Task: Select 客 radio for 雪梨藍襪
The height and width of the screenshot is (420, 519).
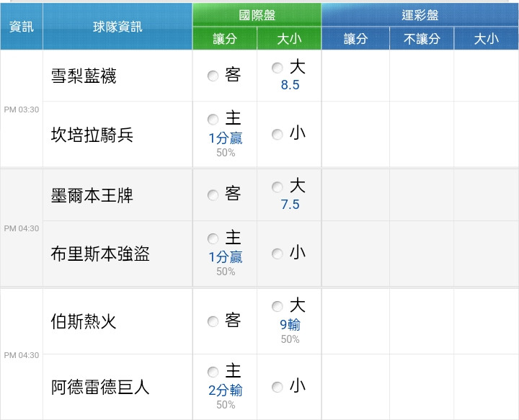Action: 213,76
